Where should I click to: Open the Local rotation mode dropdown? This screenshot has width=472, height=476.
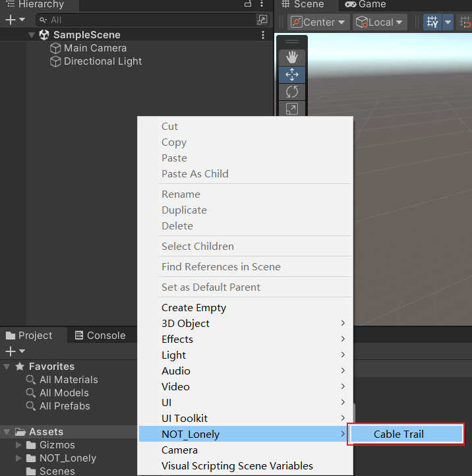(x=380, y=22)
